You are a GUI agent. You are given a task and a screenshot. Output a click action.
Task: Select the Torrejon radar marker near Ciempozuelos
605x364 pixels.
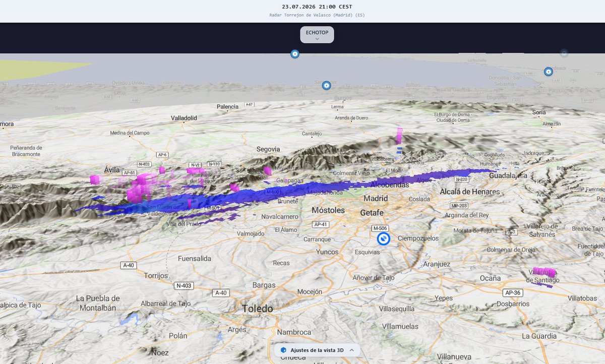tap(384, 238)
